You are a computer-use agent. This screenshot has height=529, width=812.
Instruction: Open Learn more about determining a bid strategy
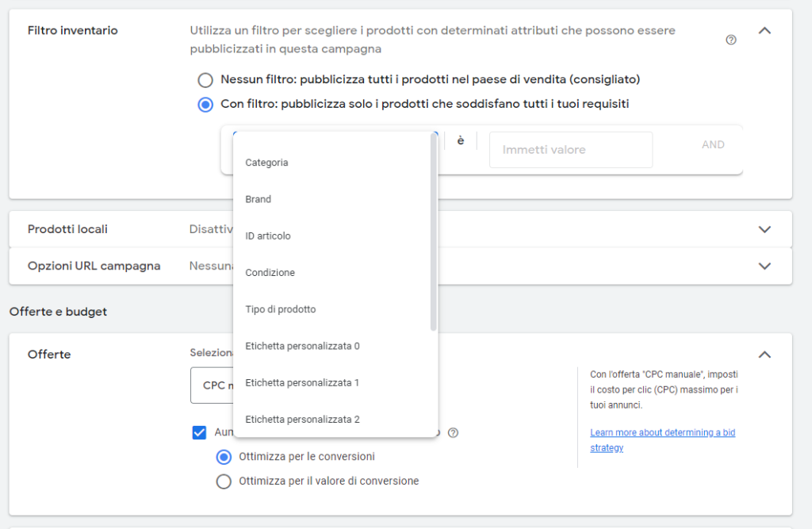pyautogui.click(x=662, y=440)
